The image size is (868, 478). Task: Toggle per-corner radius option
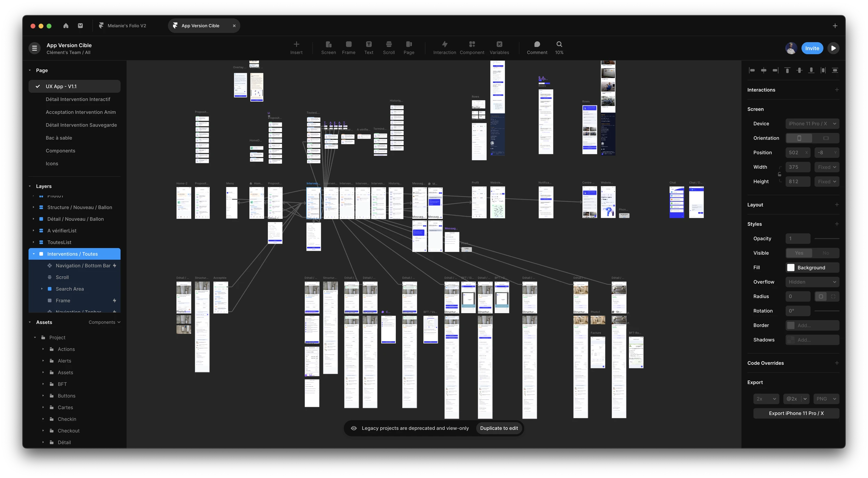(x=833, y=296)
